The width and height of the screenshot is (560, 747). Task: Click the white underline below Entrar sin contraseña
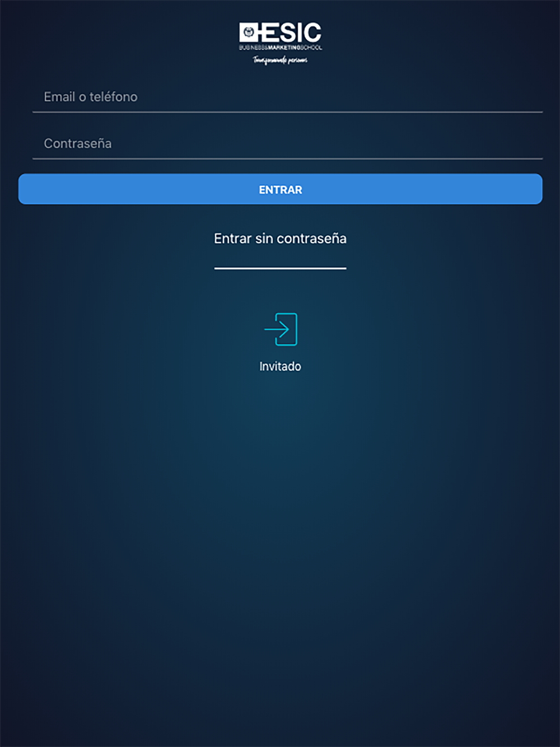point(281,268)
